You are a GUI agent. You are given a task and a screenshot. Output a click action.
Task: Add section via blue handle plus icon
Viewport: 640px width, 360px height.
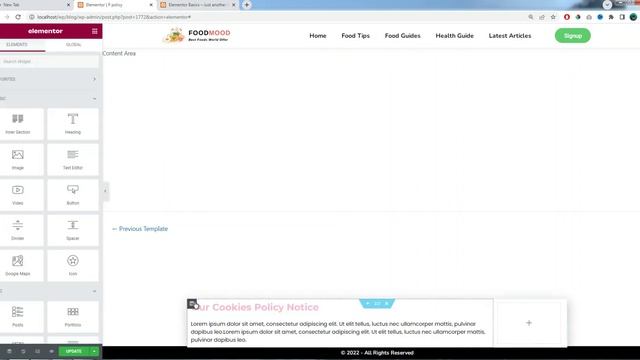coord(367,304)
